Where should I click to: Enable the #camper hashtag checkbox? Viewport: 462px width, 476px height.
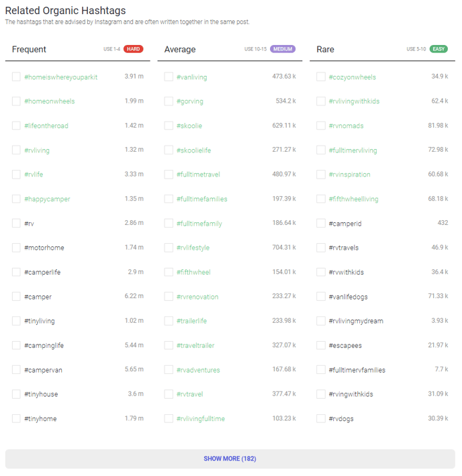tap(16, 297)
